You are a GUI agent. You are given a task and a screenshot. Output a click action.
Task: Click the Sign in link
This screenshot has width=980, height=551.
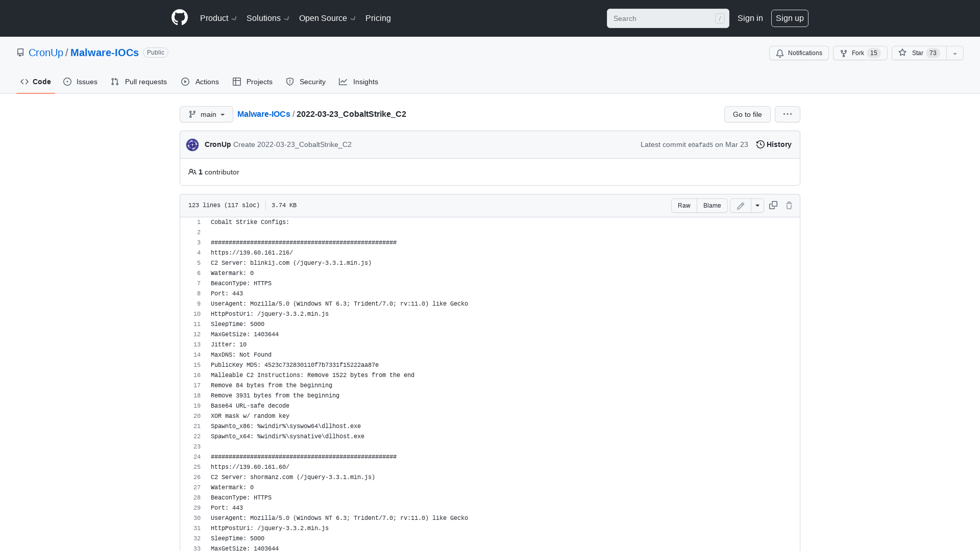click(750, 18)
